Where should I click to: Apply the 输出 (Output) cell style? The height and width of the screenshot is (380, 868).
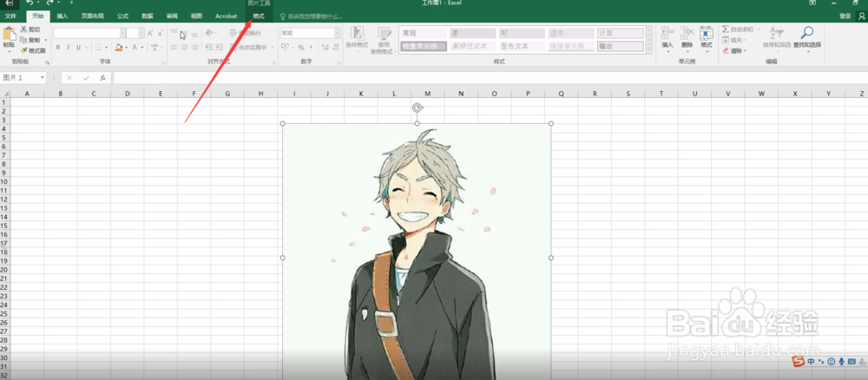pyautogui.click(x=621, y=47)
